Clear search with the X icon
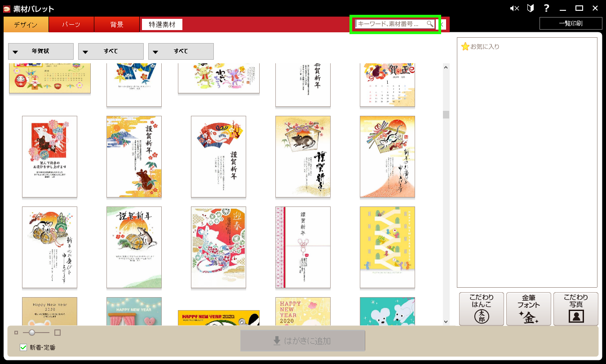Screen dimensions: 606x364 (x=442, y=24)
